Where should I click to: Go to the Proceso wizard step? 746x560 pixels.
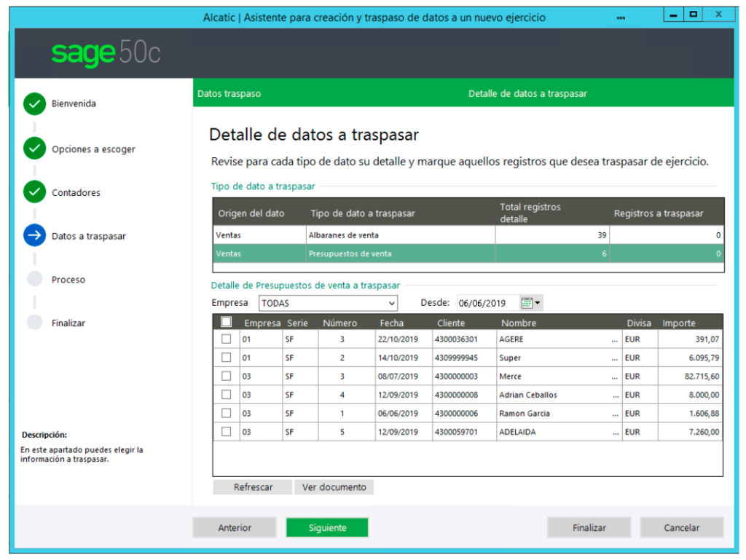coord(68,280)
